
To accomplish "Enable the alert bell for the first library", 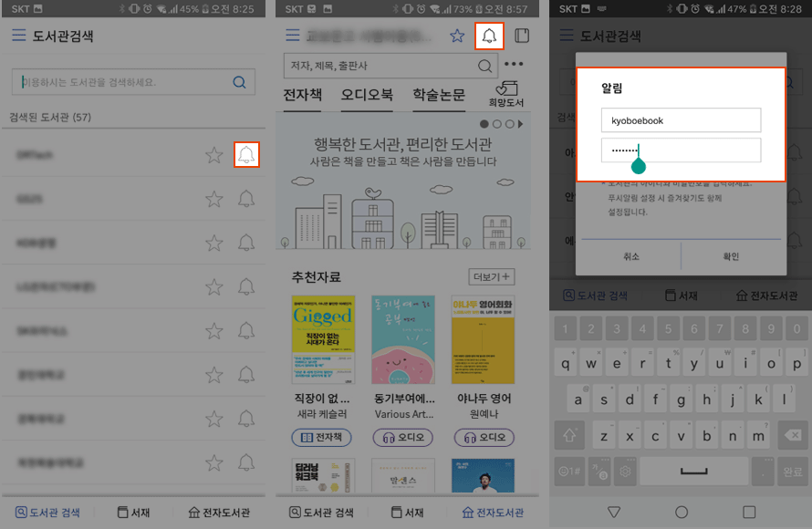I will 246,156.
